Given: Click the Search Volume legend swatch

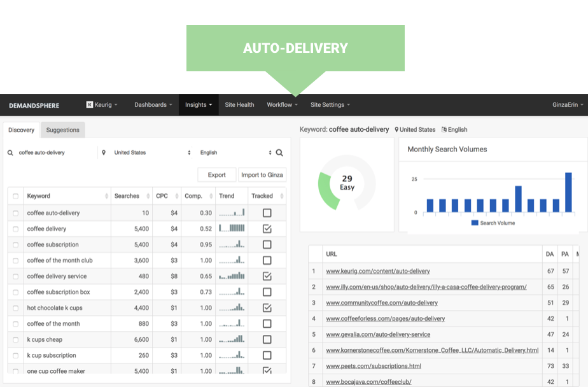Looking at the screenshot, I should click(475, 223).
